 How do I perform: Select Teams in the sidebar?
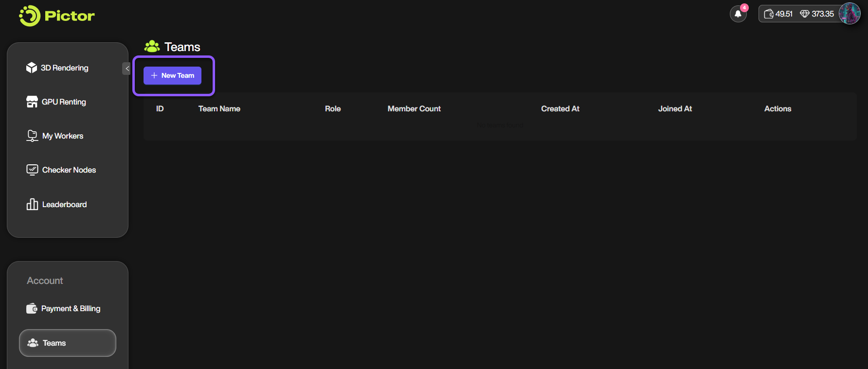(67, 343)
